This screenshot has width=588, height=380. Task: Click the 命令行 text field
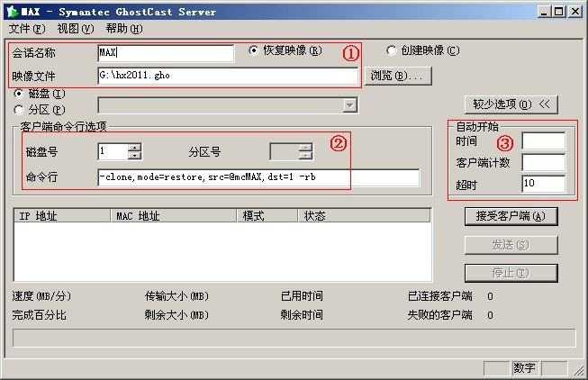pyautogui.click(x=258, y=177)
